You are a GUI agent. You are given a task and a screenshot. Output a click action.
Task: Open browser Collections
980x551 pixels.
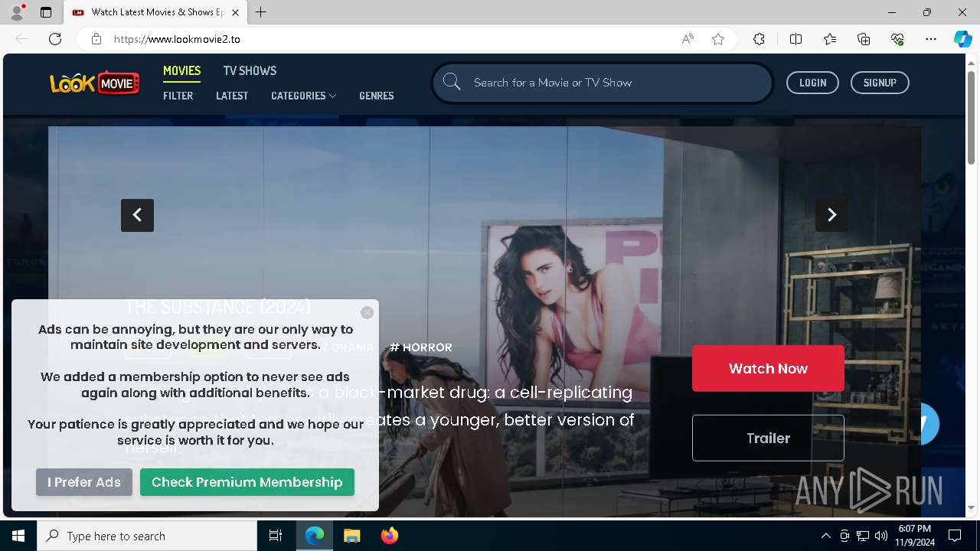[864, 39]
